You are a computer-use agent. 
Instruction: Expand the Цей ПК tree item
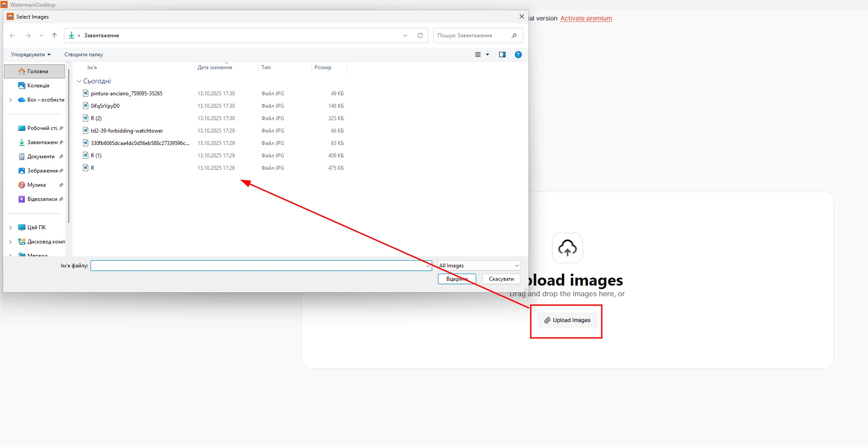(10, 227)
